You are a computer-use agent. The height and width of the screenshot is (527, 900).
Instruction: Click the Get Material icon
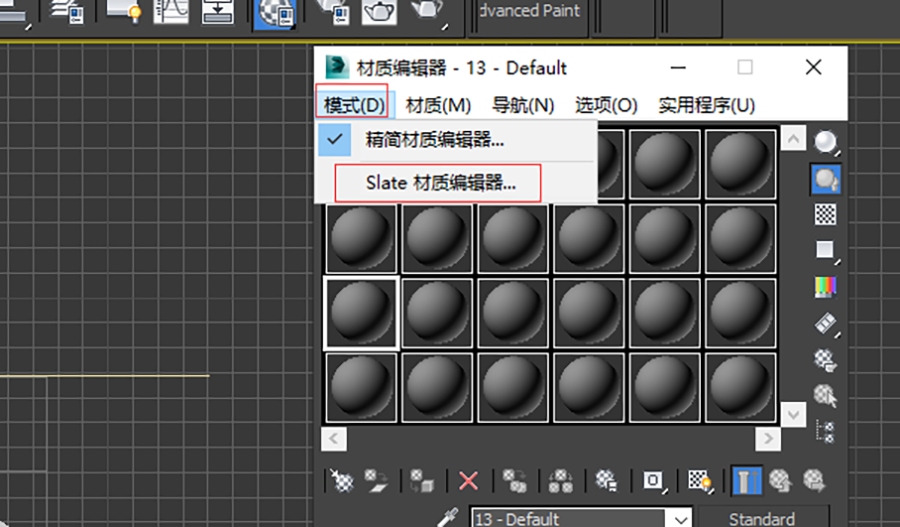(342, 480)
